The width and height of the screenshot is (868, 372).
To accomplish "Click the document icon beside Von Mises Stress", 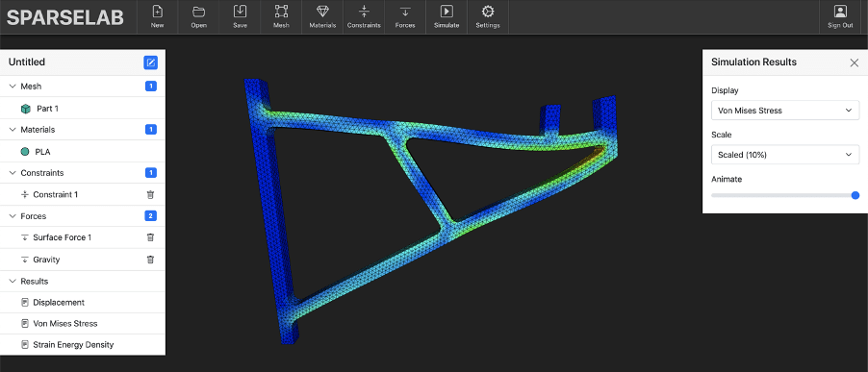I will point(24,323).
